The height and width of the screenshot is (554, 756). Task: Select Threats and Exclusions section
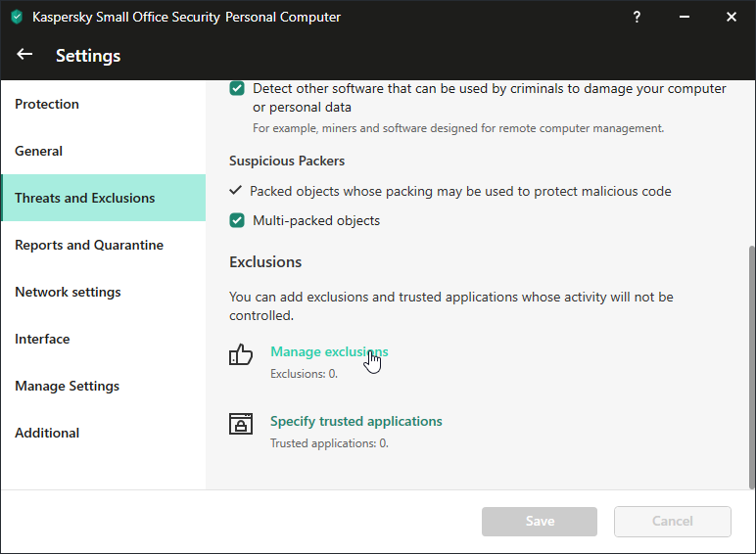click(103, 198)
